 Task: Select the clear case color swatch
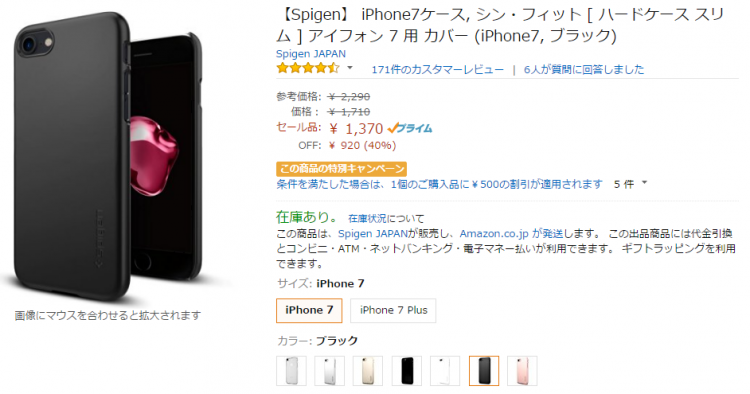point(291,371)
